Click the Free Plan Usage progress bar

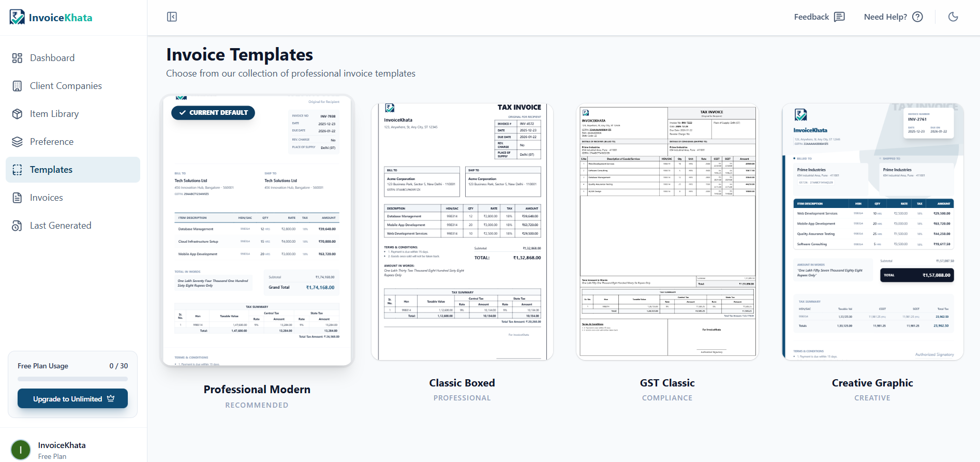click(x=72, y=379)
